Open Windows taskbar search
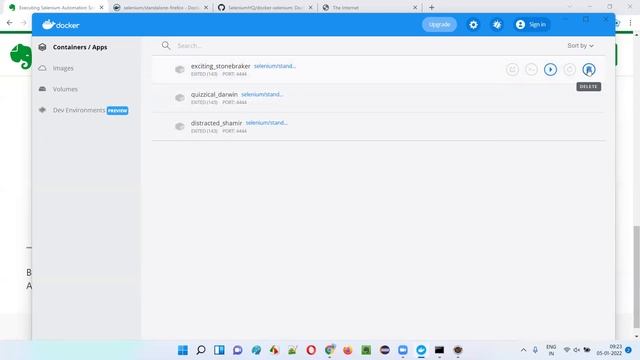640x360 pixels. click(201, 350)
